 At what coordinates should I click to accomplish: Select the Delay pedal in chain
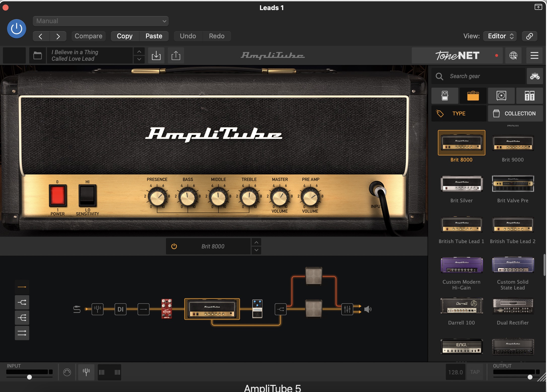click(x=257, y=309)
